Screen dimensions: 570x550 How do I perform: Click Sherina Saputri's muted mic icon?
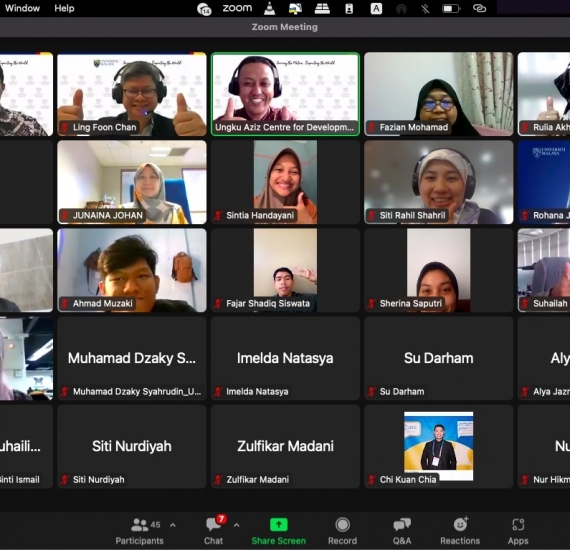tap(372, 304)
